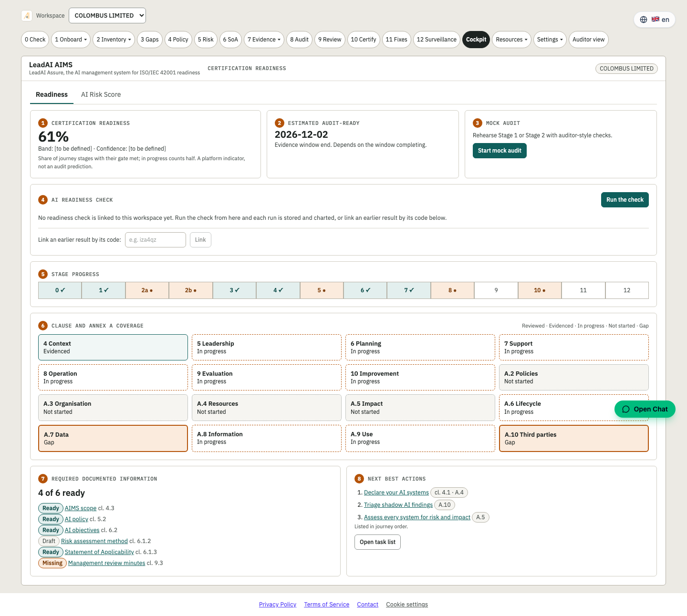Expand the 7 Evidence menu
The image size is (687, 616).
[x=264, y=40]
